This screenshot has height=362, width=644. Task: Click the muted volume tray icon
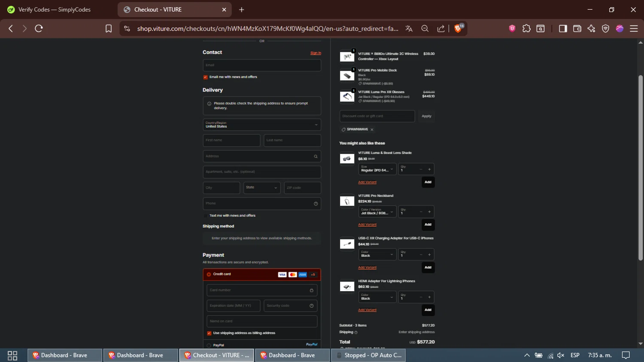pyautogui.click(x=561, y=355)
